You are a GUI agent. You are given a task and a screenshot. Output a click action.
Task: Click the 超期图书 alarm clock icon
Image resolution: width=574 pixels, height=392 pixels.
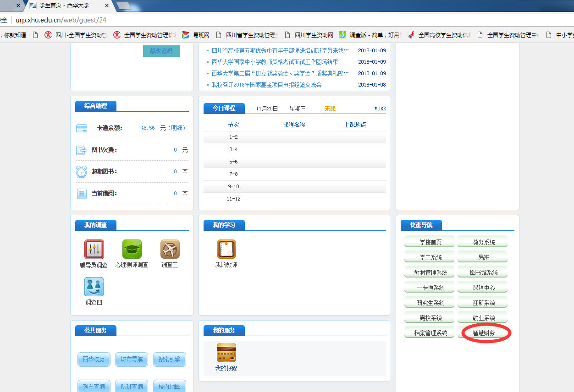[x=82, y=172]
